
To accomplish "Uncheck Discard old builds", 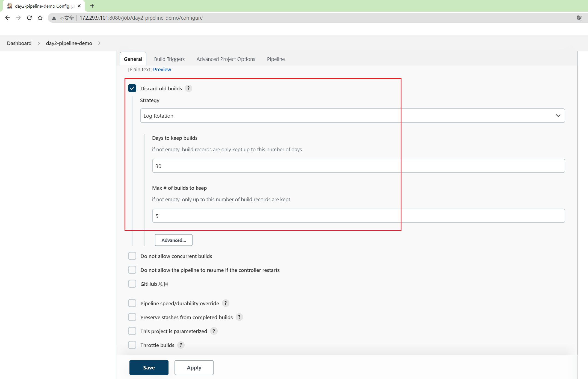I will tap(132, 88).
